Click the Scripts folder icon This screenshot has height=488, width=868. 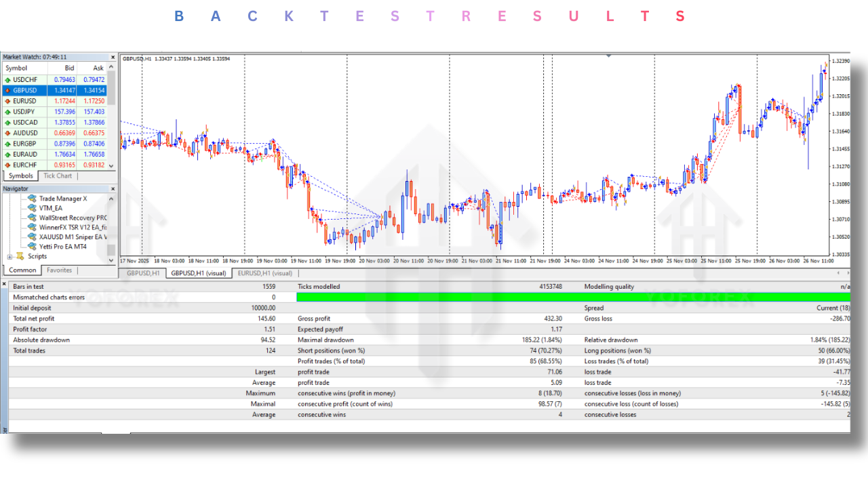[x=20, y=256]
